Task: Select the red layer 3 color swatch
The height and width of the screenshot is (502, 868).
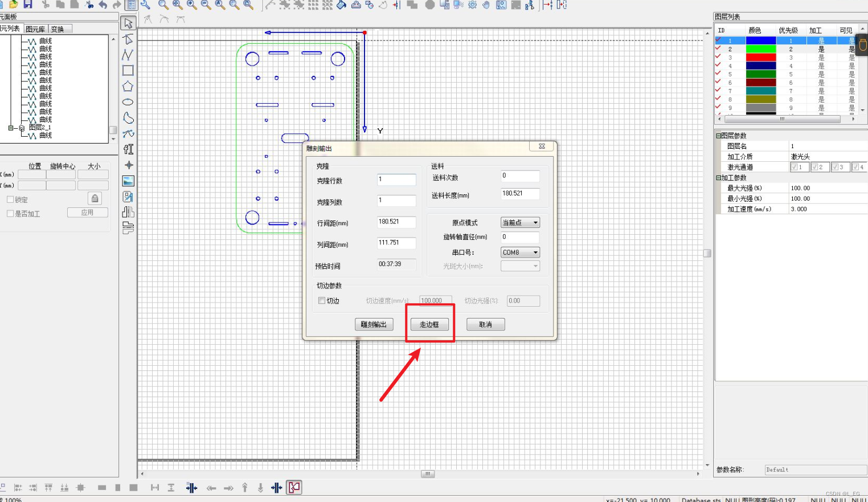Action: click(761, 58)
